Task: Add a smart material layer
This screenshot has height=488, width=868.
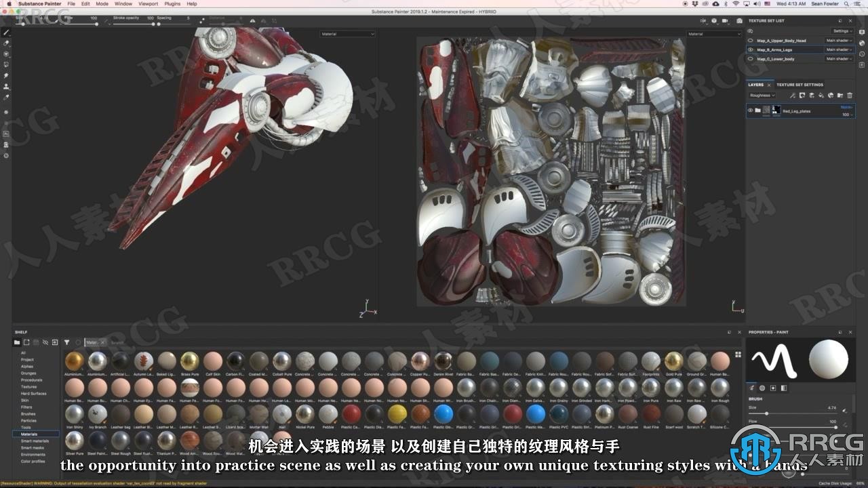Action: 831,96
